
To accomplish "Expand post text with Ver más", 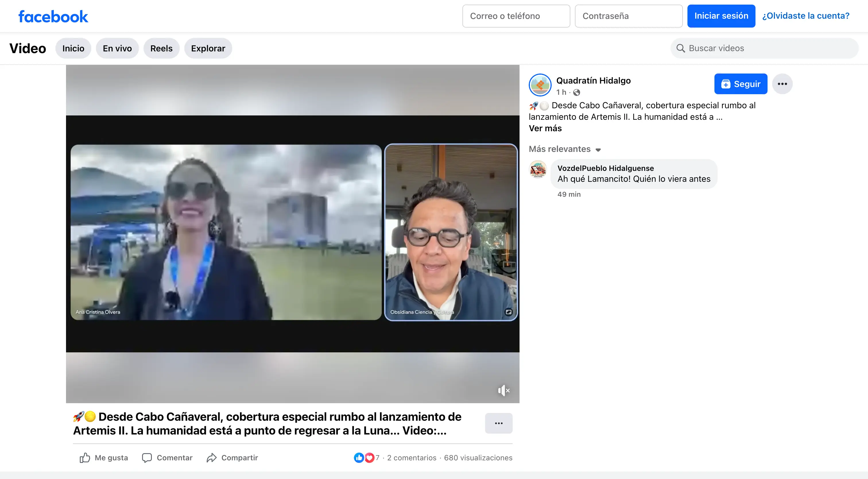I will (x=545, y=128).
